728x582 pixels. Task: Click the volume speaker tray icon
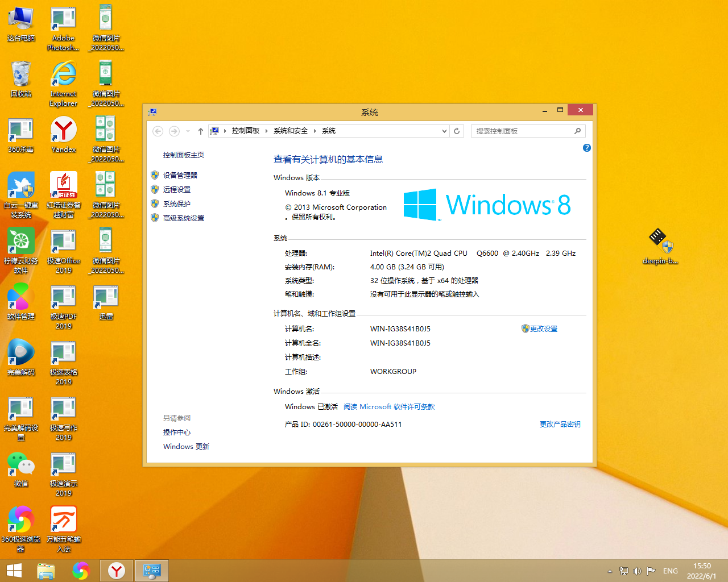click(637, 571)
